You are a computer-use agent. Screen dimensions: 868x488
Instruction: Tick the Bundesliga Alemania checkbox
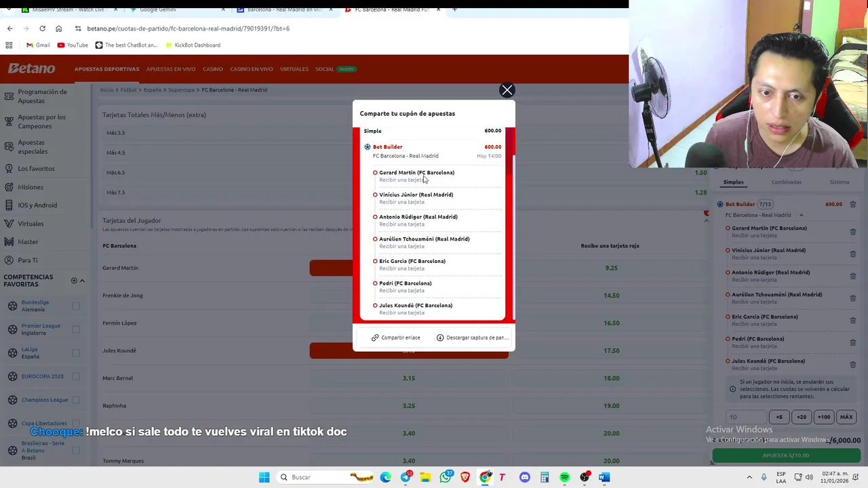coord(76,306)
